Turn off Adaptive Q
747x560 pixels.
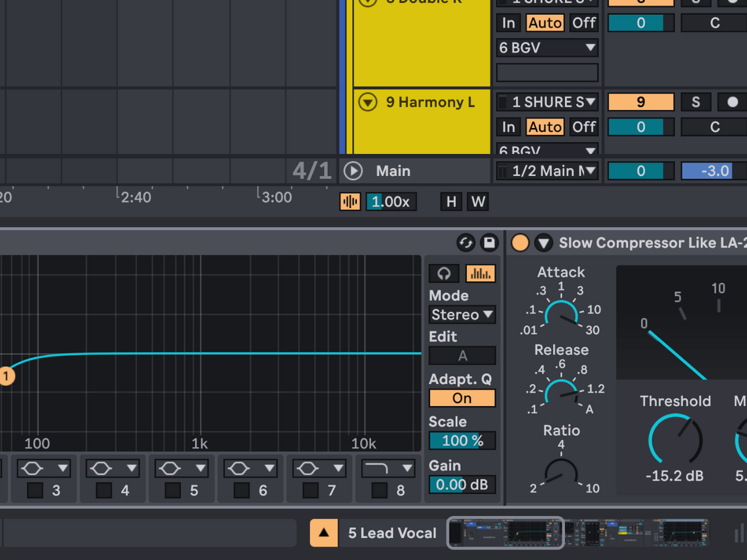pyautogui.click(x=461, y=398)
